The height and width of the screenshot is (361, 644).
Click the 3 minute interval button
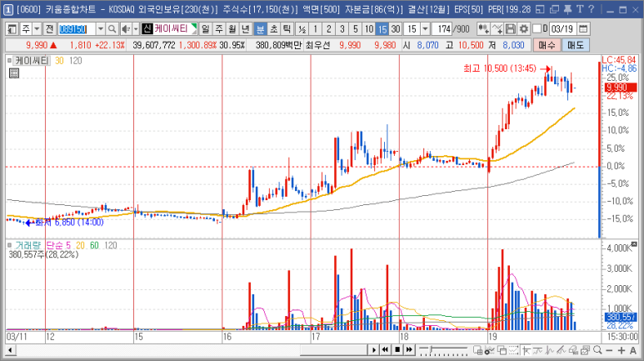[342, 29]
